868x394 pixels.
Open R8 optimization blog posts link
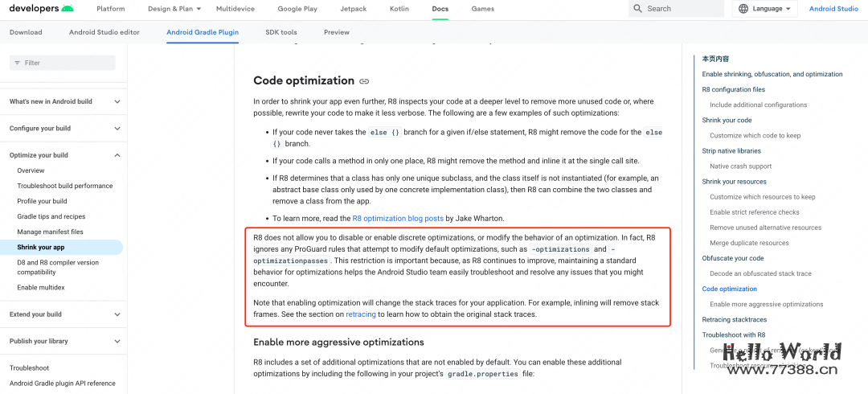click(x=398, y=219)
